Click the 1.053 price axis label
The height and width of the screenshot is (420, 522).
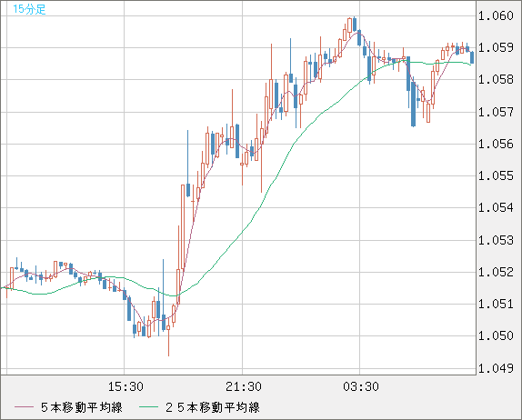[x=496, y=240]
